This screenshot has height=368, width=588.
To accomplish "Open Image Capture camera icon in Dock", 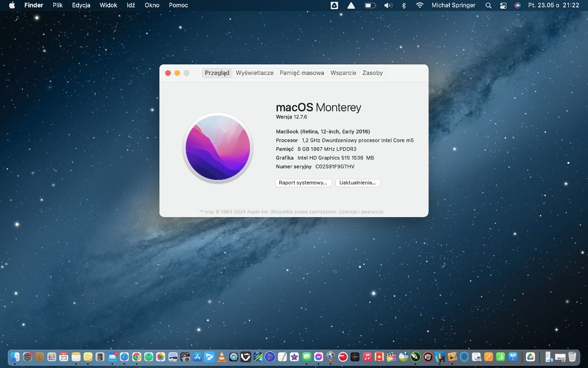I will tap(185, 356).
